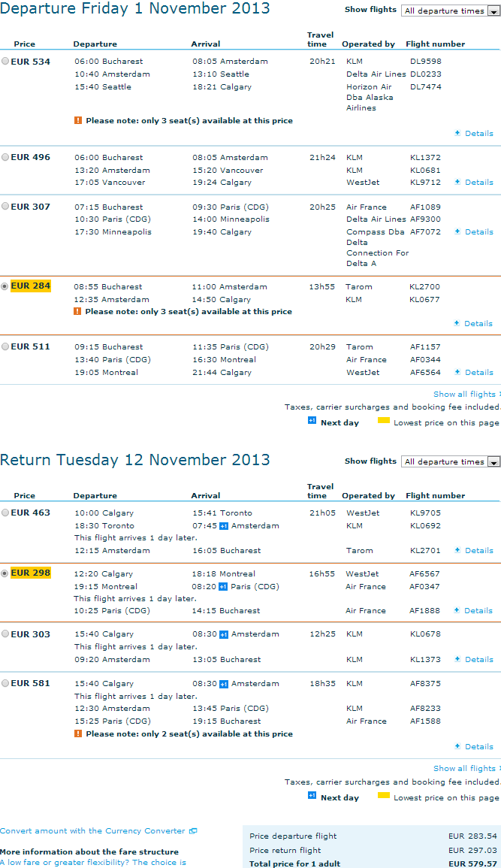Open departure times dropdown for Departure flights
Viewport: 501px width, 868px height.
pos(451,11)
